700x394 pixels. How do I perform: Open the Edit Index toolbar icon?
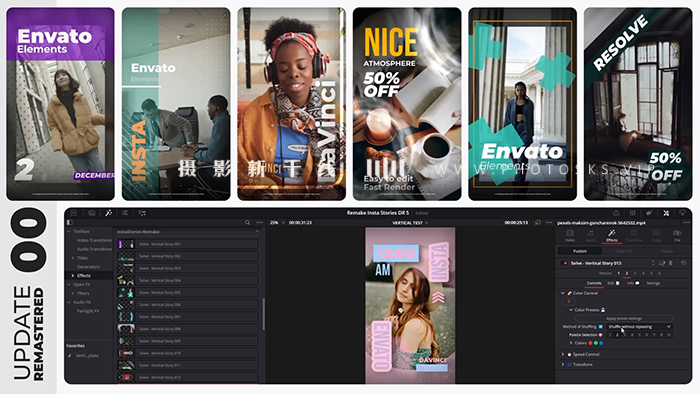[x=125, y=213]
